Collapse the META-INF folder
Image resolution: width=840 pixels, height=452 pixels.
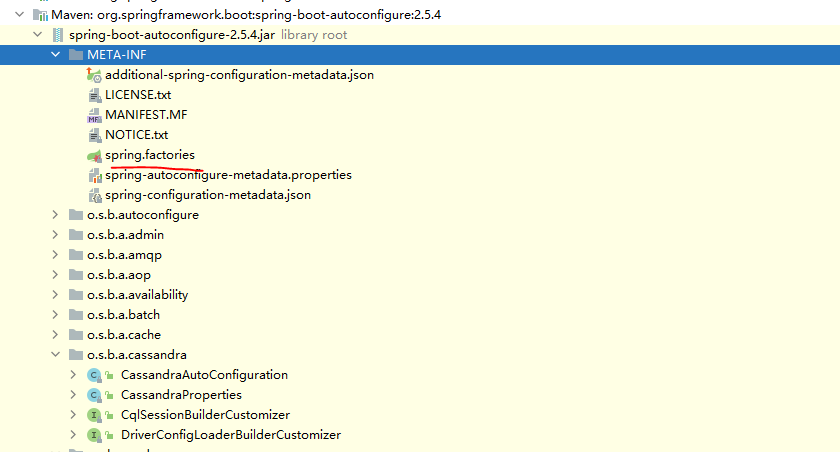(x=55, y=55)
